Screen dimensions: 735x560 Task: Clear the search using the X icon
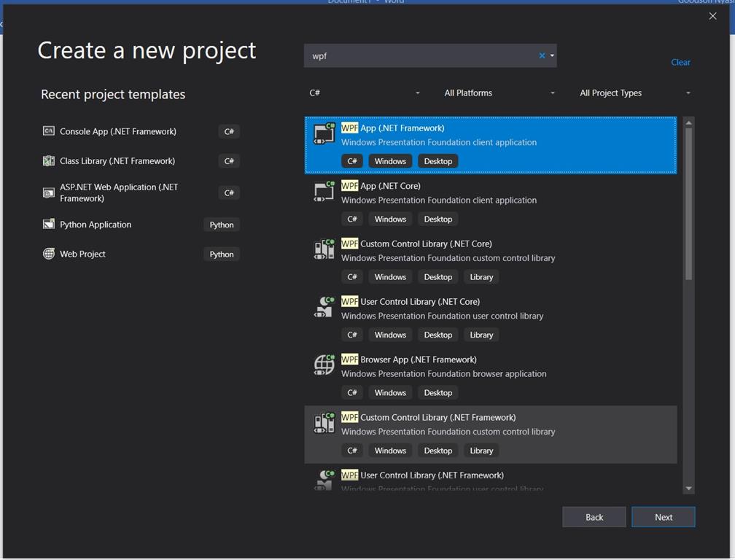pyautogui.click(x=542, y=55)
